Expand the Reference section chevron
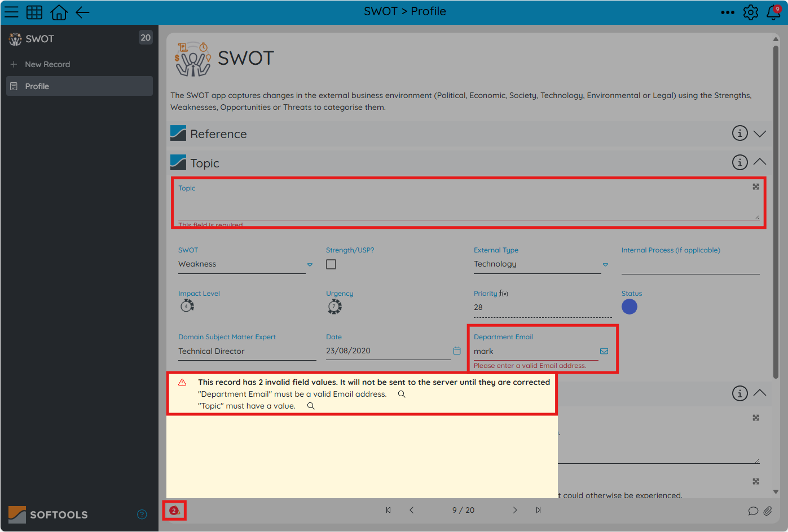This screenshot has width=788, height=532. point(760,134)
